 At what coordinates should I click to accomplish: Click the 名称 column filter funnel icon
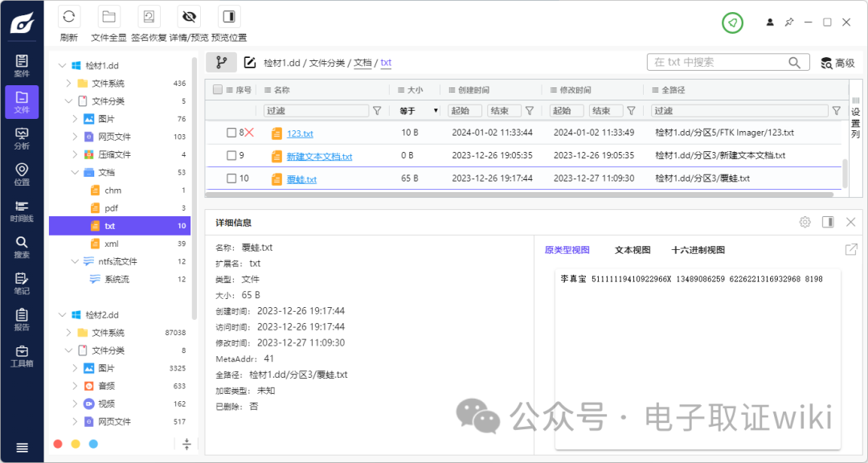(378, 111)
